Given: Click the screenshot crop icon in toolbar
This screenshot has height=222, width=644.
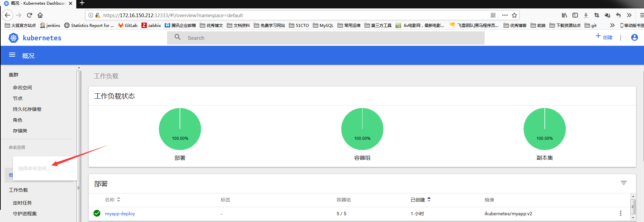Looking at the screenshot, I should click(597, 15).
